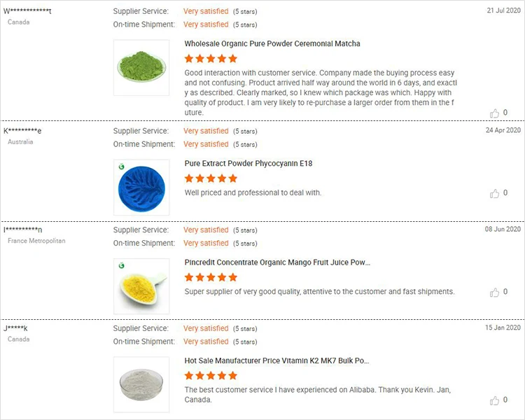Click reviewer name K*********e from Australia

[x=22, y=131]
